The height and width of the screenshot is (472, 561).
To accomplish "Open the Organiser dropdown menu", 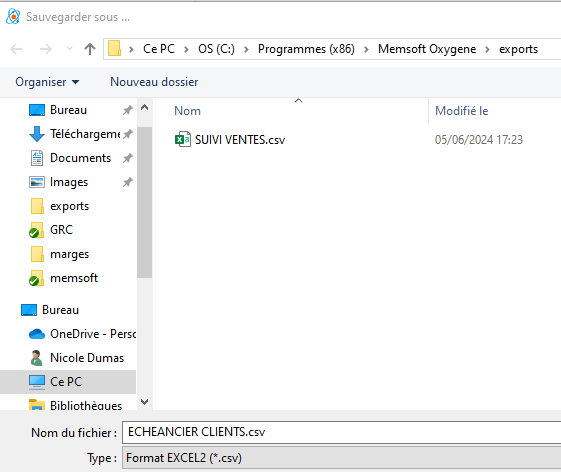I will pyautogui.click(x=47, y=82).
